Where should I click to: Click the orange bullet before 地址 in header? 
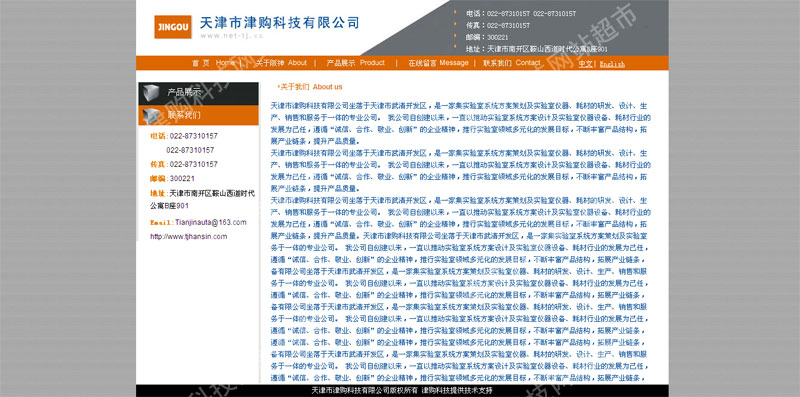point(455,47)
